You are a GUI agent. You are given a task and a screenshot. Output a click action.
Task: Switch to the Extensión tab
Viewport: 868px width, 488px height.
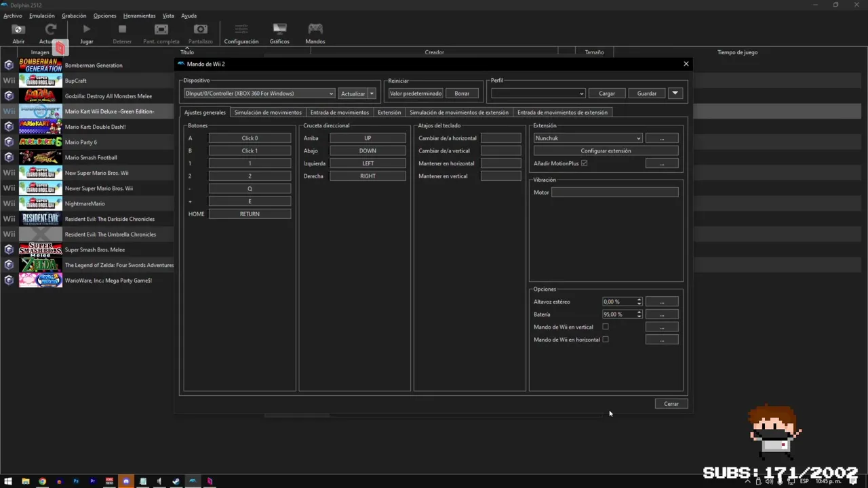[x=389, y=113]
